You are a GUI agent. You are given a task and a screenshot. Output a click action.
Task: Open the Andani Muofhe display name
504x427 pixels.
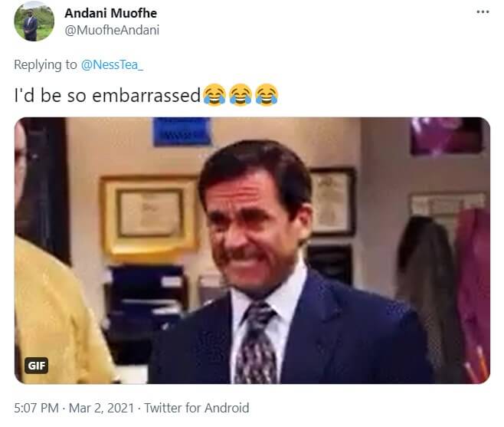pyautogui.click(x=110, y=13)
